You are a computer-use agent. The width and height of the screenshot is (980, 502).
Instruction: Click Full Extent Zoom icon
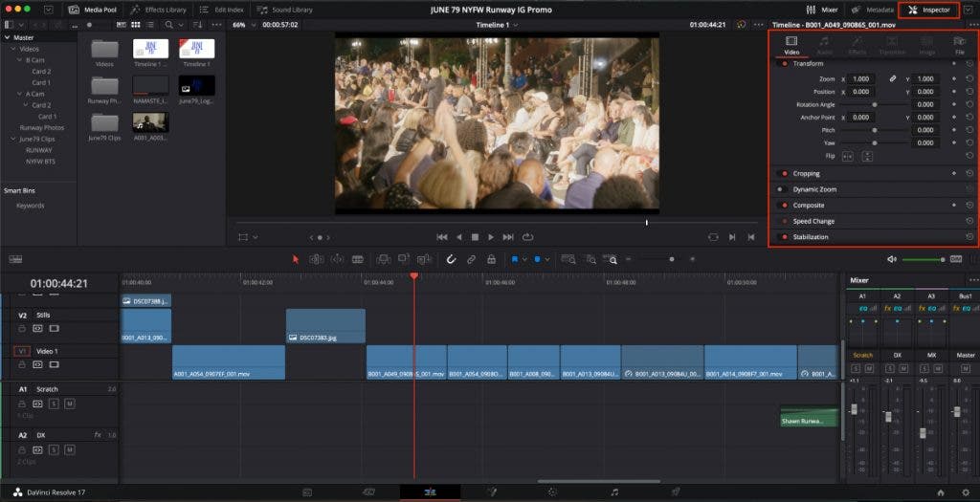tap(568, 259)
